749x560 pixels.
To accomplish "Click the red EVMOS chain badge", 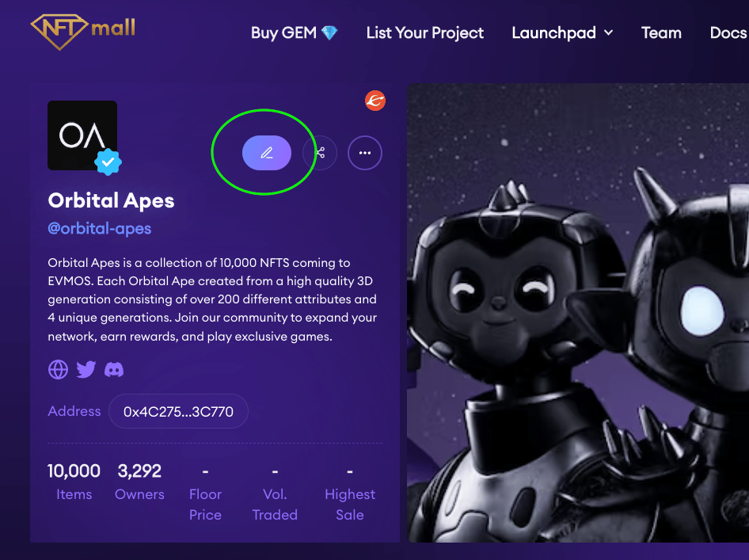I will click(x=375, y=101).
